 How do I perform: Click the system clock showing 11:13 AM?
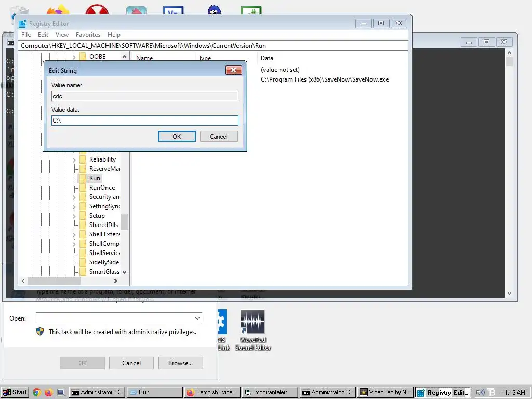coord(513,392)
